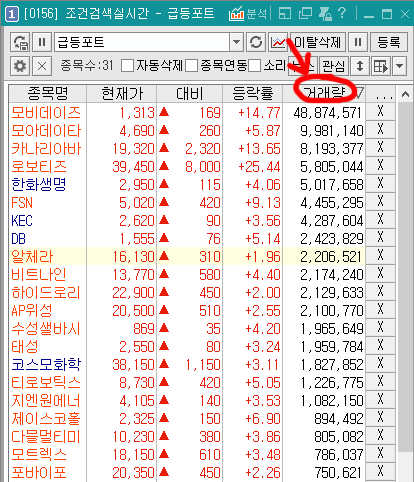Select the 수성샐바시 stock name

(46, 329)
